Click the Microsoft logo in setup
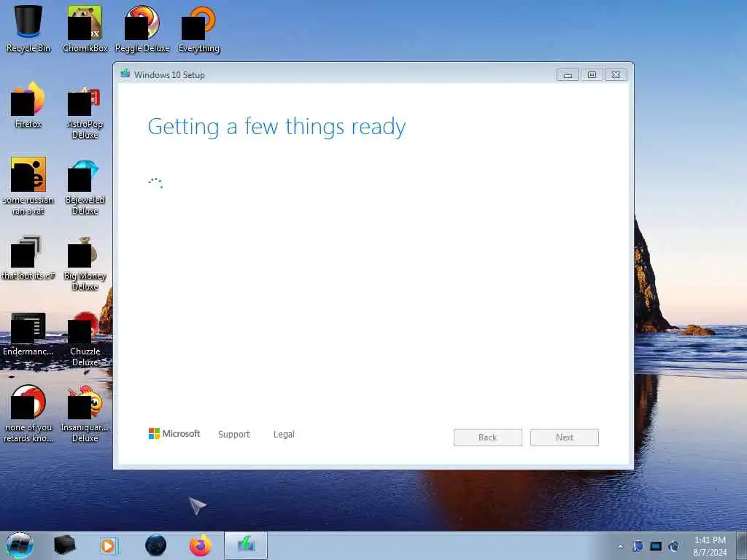The width and height of the screenshot is (747, 560). (174, 433)
